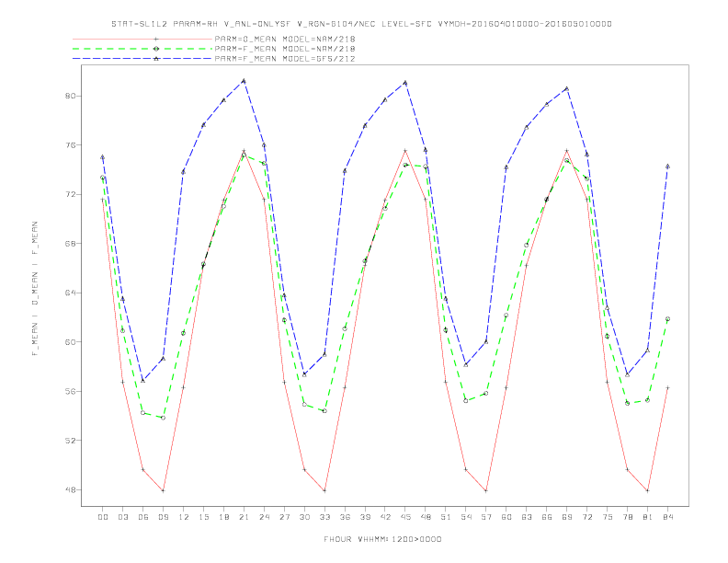
Task: Click blue GFS triangle marker at hour 00
Action: tap(103, 157)
